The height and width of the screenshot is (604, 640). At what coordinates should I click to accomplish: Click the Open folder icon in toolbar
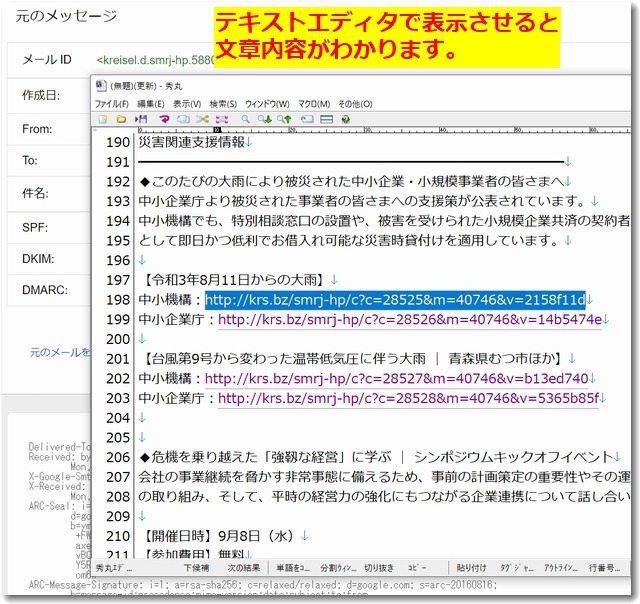(x=121, y=119)
